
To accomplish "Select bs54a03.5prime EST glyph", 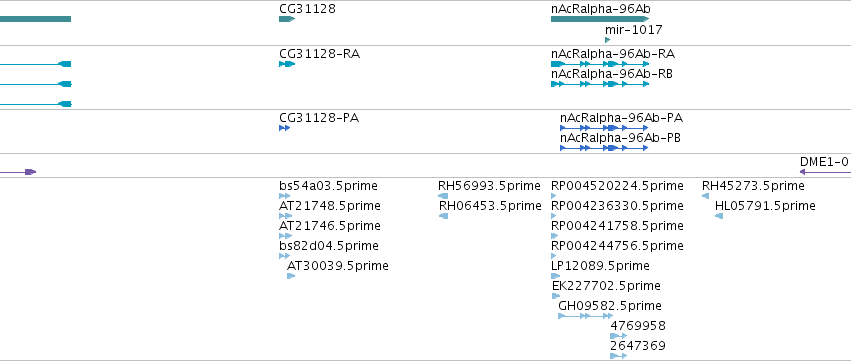I will pyautogui.click(x=284, y=196).
